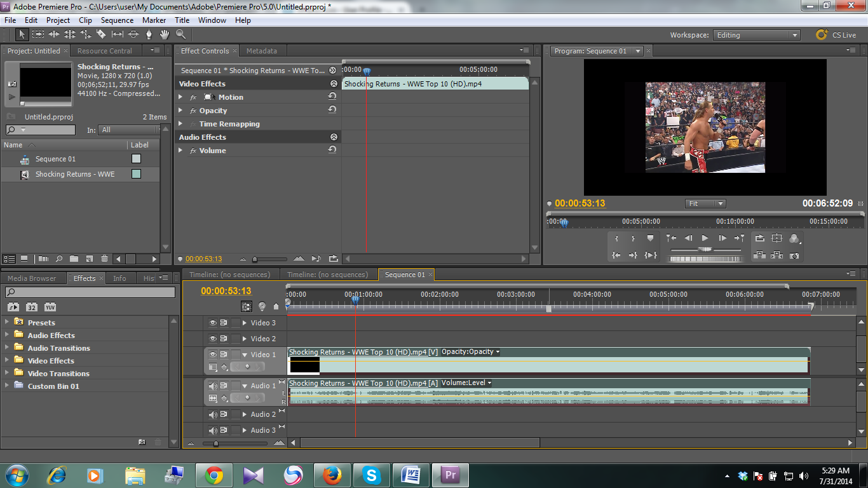Expand the Video 3 track
Screen dimensions: 868x488
tap(245, 323)
